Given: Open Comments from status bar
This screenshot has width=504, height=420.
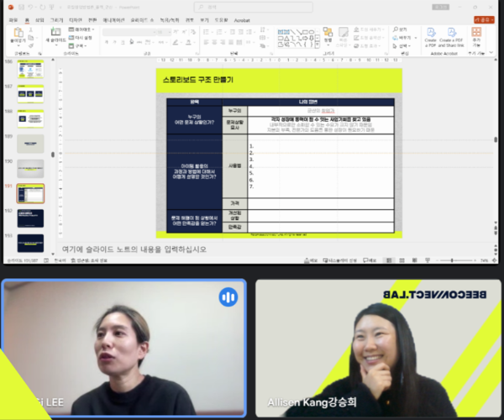Looking at the screenshot, I should tap(370, 260).
